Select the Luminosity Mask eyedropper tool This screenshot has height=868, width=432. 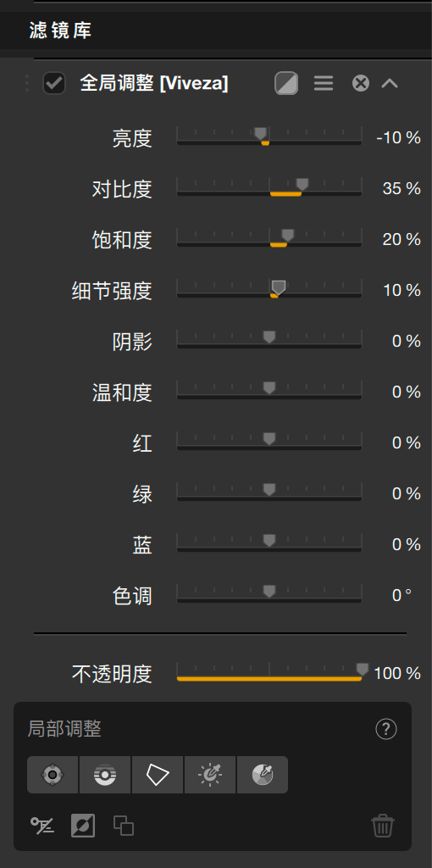[209, 775]
